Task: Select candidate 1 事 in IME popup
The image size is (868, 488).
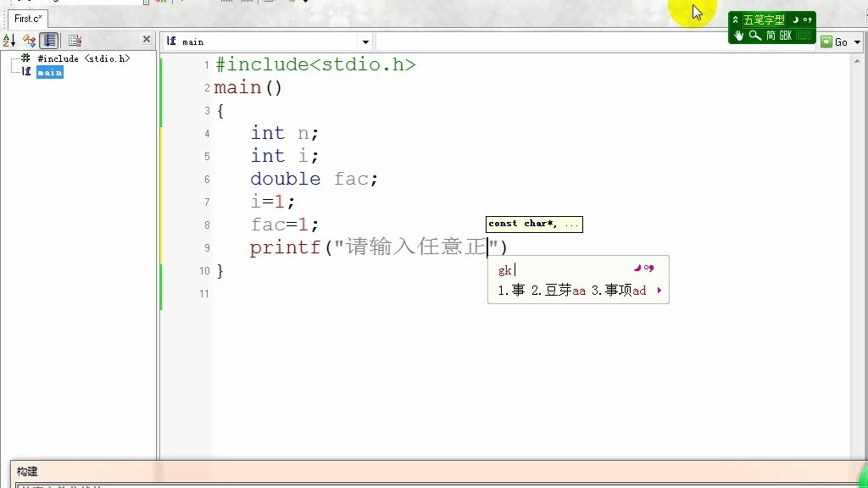Action: click(x=511, y=291)
